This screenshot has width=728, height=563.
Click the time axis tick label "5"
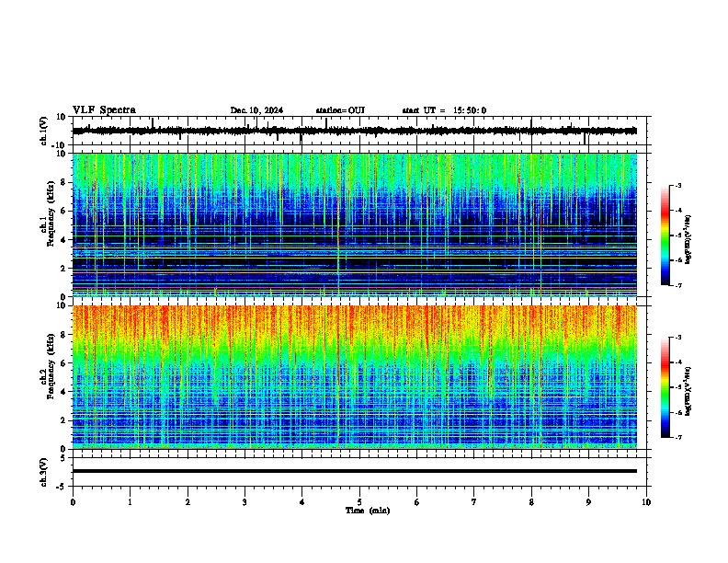359,502
